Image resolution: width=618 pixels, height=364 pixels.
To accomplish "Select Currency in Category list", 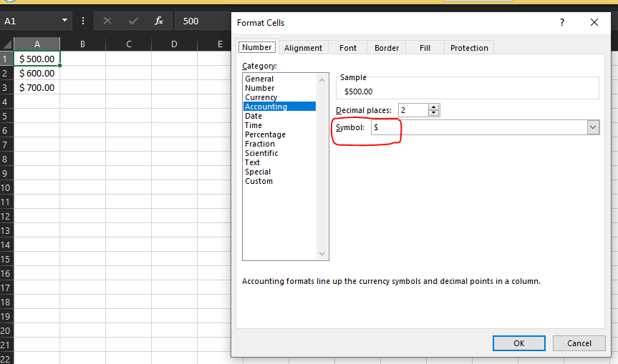I will point(279,97).
